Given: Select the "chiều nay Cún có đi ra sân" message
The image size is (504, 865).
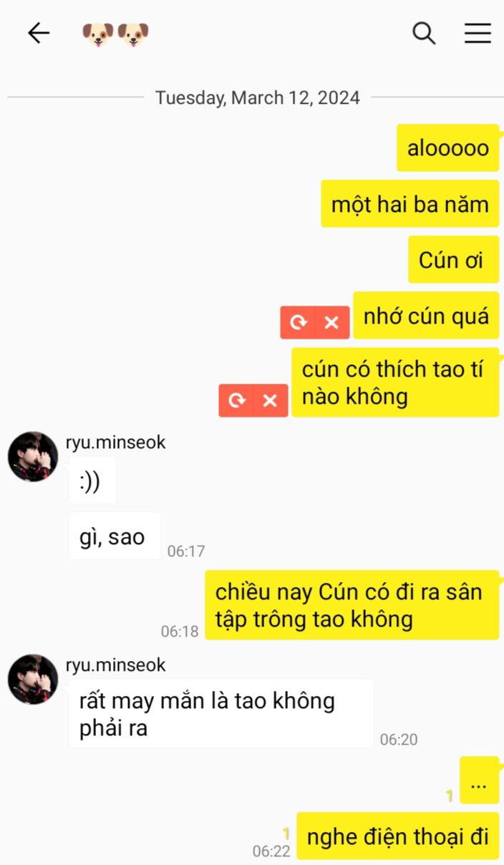Looking at the screenshot, I should pyautogui.click(x=352, y=605).
